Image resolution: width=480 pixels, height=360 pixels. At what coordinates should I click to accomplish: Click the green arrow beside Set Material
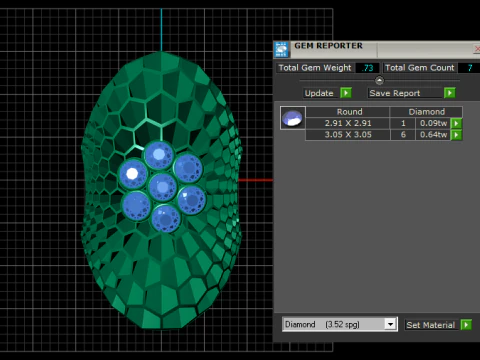pos(466,325)
